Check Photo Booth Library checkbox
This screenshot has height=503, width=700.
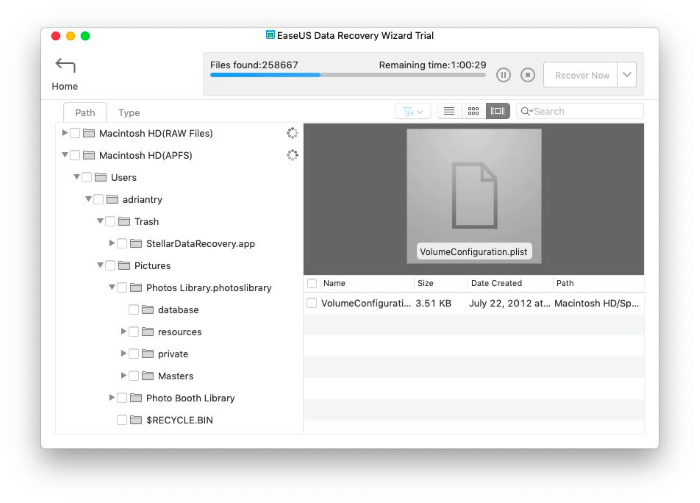pos(122,398)
